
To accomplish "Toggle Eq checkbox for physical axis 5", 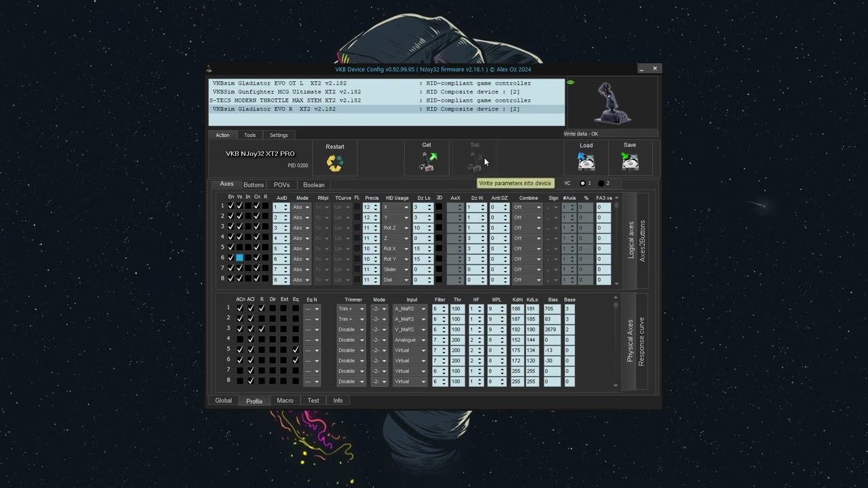I will (x=296, y=350).
